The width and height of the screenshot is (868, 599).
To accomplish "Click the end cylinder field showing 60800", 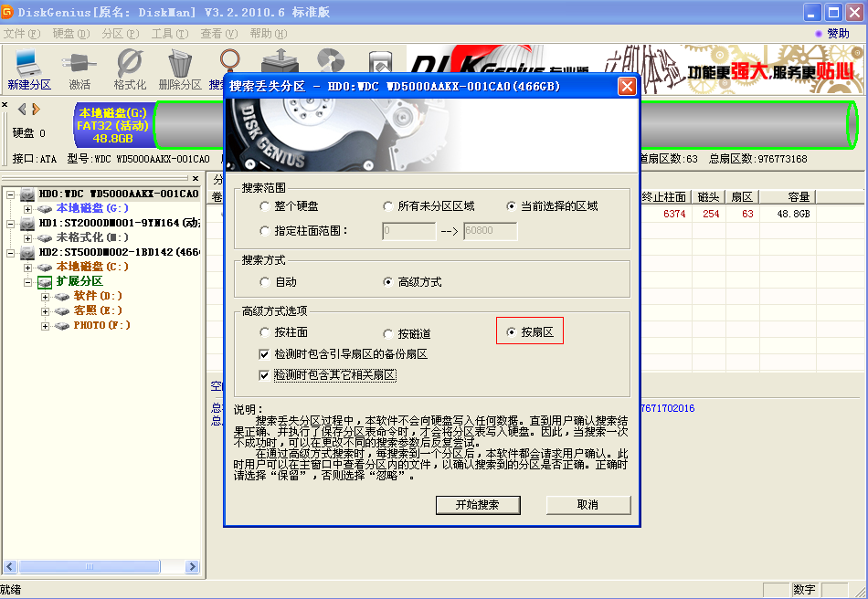I will pos(491,231).
